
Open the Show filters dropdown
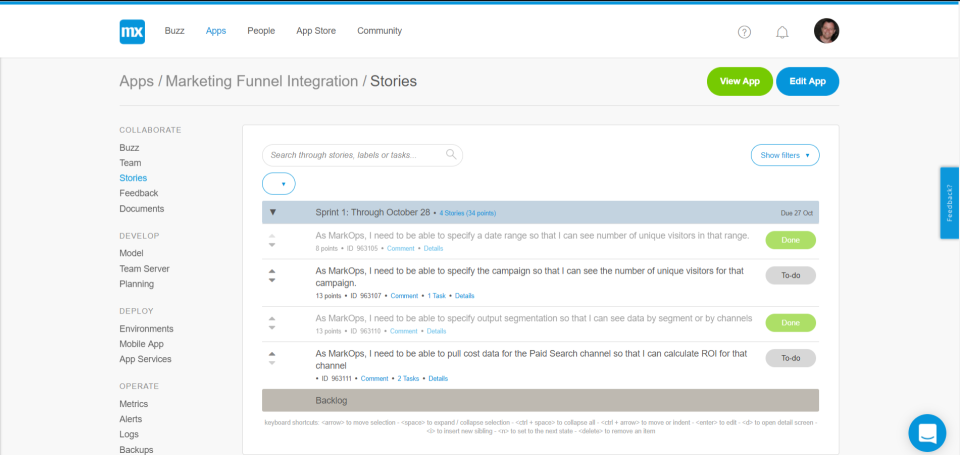pos(785,155)
